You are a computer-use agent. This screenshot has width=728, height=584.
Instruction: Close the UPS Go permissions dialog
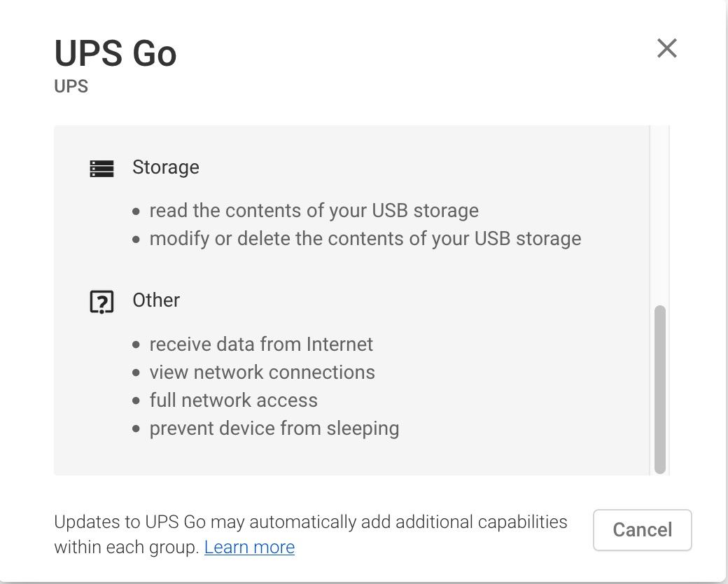pyautogui.click(x=666, y=48)
